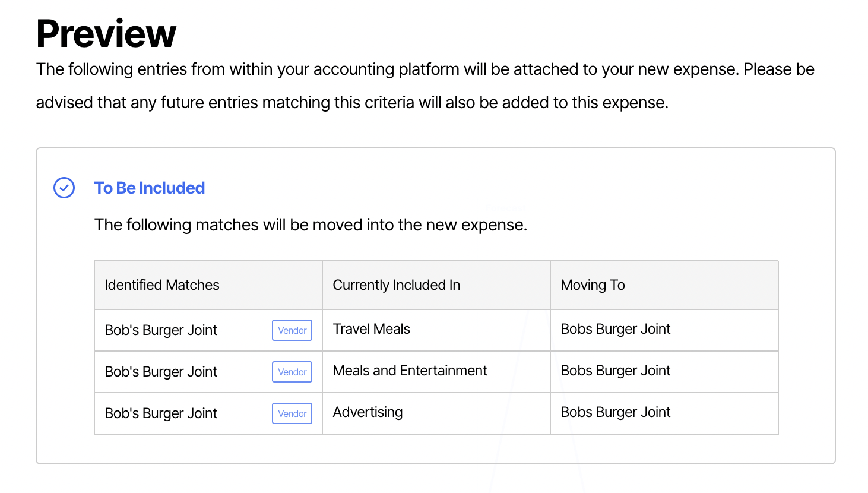Select Moving To destination for Meals and Entertainment row
The width and height of the screenshot is (868, 493).
[615, 371]
